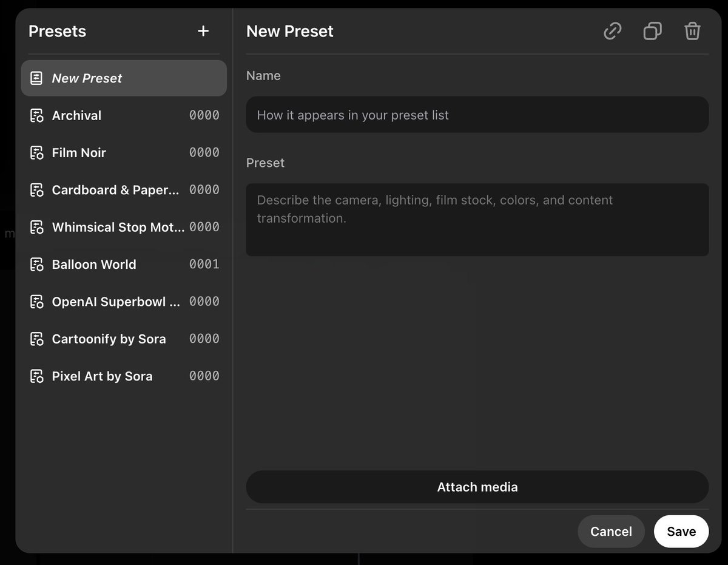Click Attach media

point(477,487)
